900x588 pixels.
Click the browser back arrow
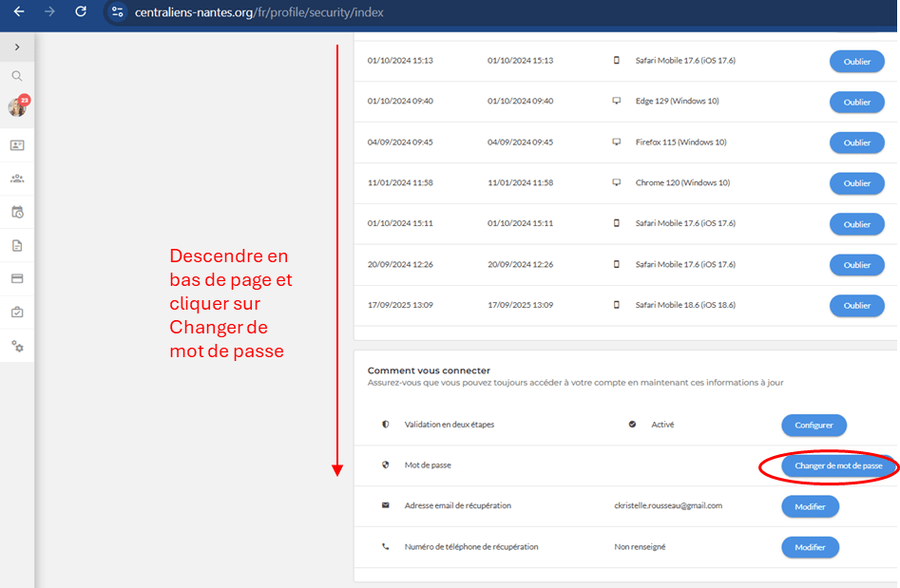[x=18, y=12]
